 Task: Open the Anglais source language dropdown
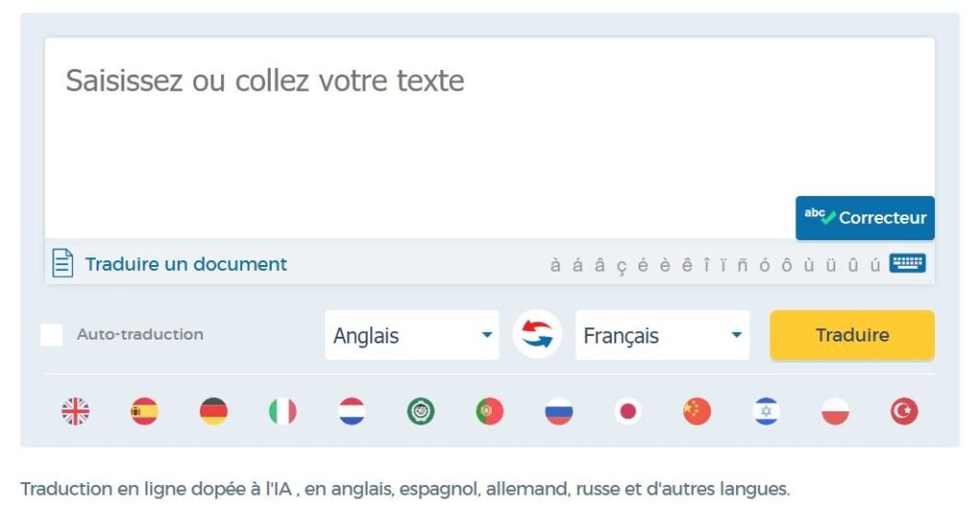412,336
